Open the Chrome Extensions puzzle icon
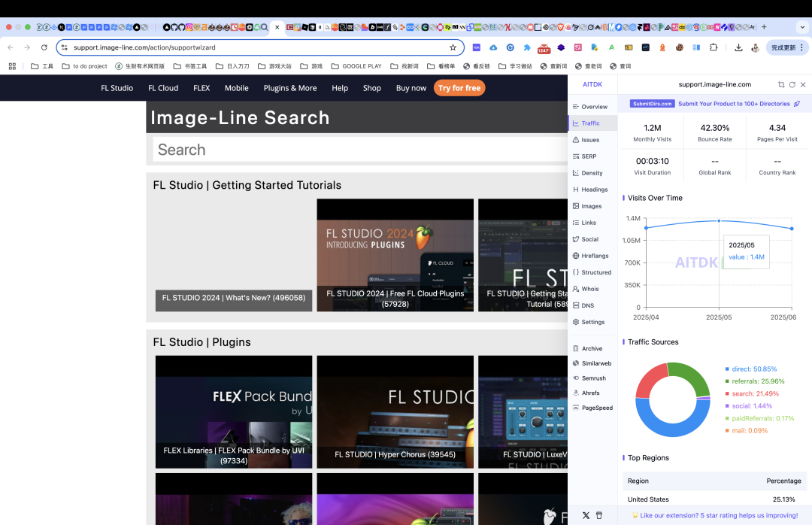Screen dimensions: 812x525 tap(713, 47)
